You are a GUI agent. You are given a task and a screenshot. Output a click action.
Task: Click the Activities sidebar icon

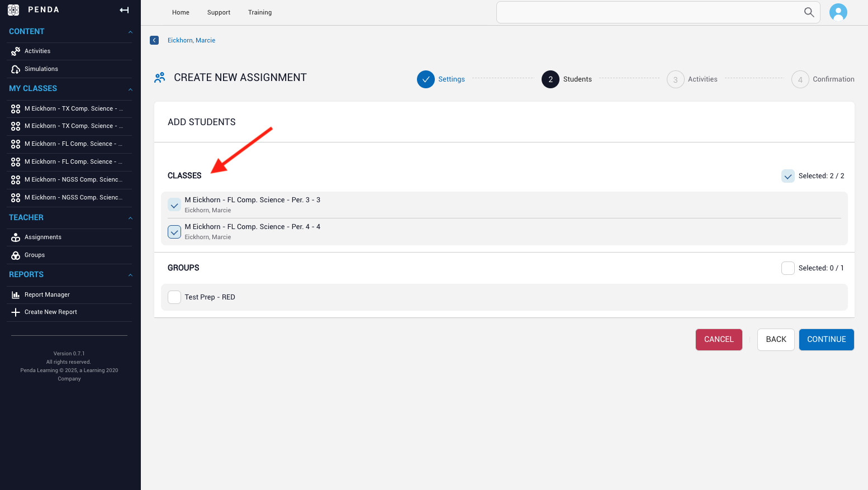coord(16,51)
